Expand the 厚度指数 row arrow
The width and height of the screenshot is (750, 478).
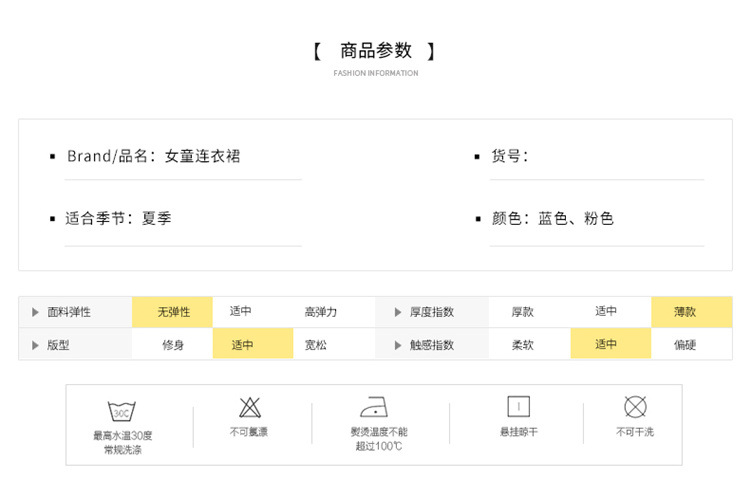(397, 312)
